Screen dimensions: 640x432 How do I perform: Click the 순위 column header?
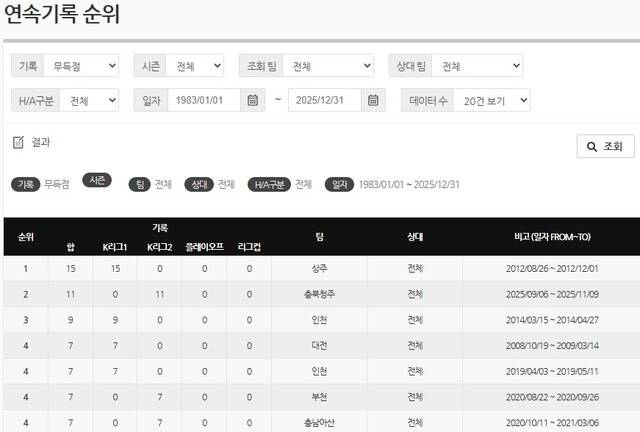[x=26, y=237]
